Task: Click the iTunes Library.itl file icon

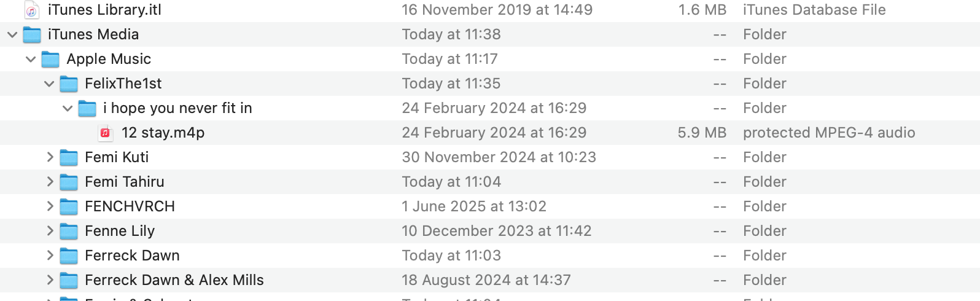Action: pos(32,10)
